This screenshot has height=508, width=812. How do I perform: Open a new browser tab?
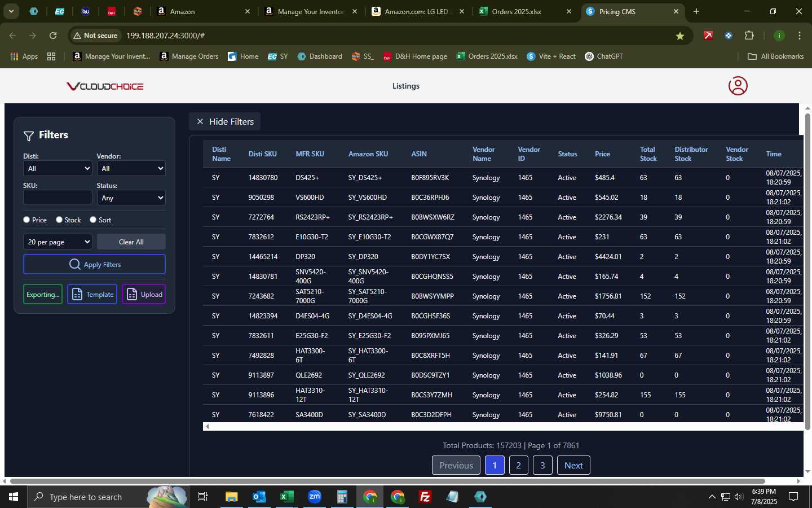click(696, 11)
